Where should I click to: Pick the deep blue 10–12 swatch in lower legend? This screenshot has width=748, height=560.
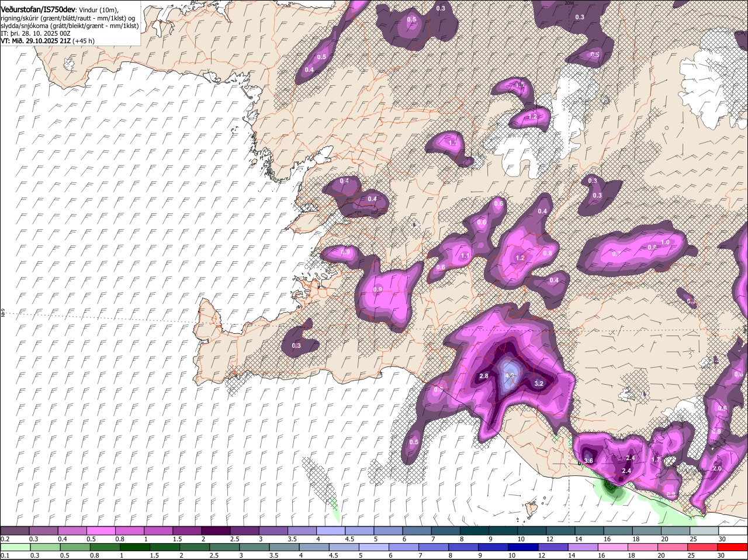click(524, 547)
